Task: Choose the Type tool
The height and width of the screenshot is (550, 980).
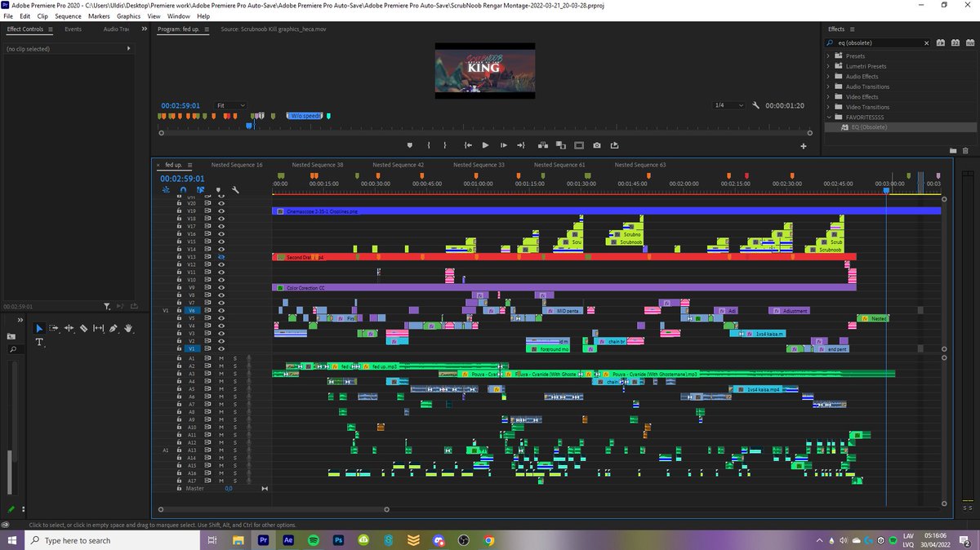Action: tap(38, 342)
